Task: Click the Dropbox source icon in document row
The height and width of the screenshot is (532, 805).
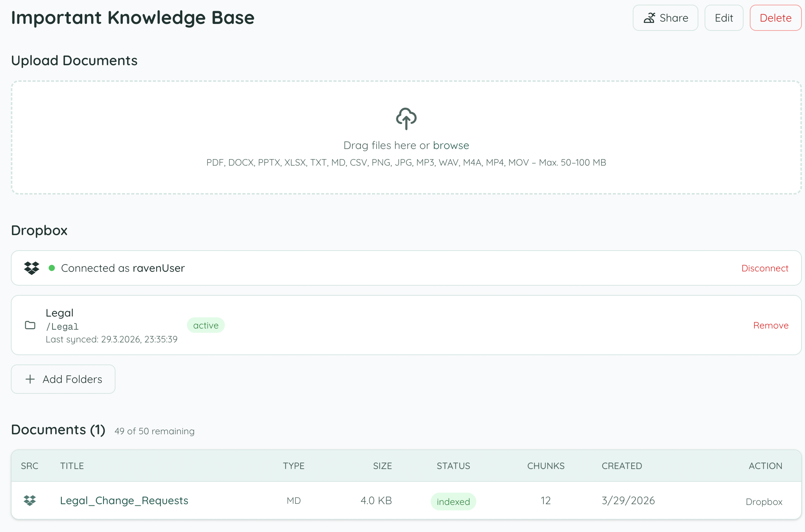Action: coord(30,500)
